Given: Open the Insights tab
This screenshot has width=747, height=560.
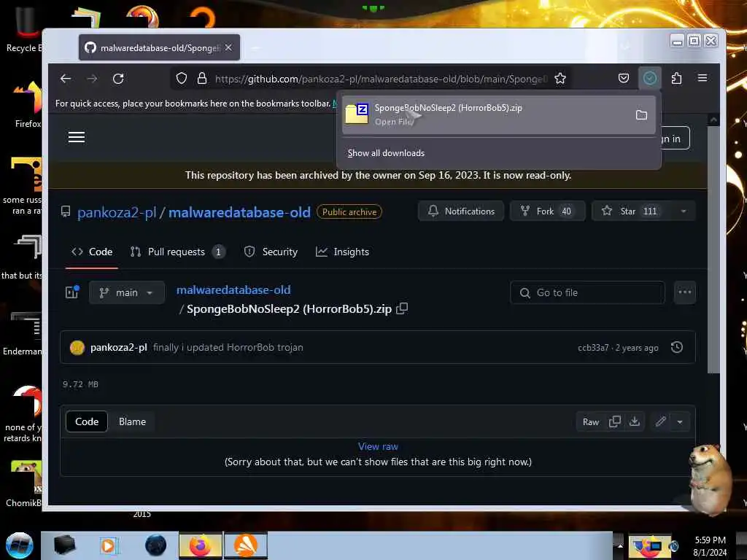Looking at the screenshot, I should (x=342, y=252).
